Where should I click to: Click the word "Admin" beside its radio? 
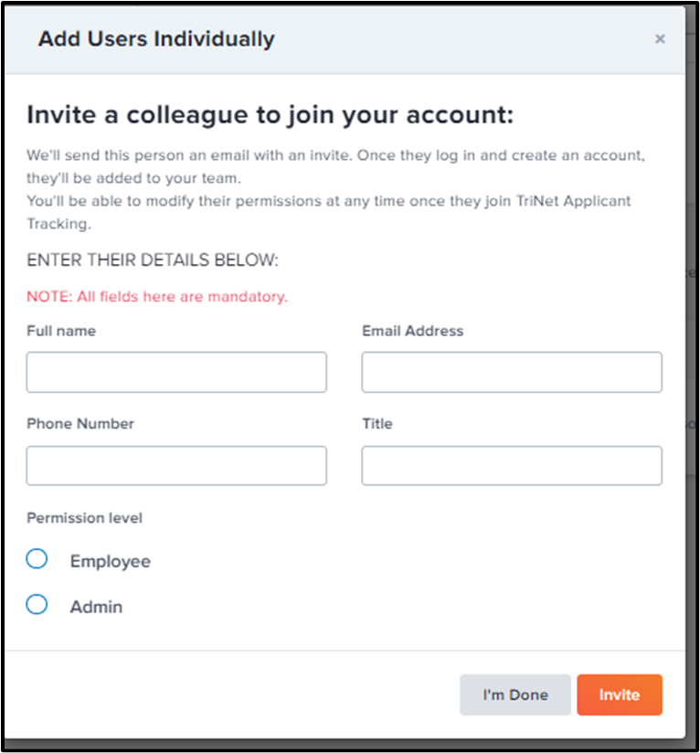(x=96, y=607)
